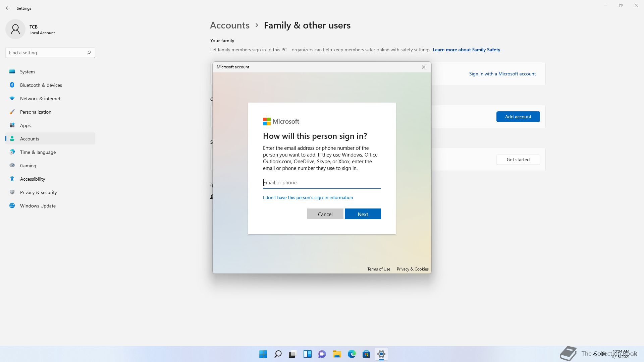Open the TCB user profile avatar
644x362 pixels.
pos(15,29)
